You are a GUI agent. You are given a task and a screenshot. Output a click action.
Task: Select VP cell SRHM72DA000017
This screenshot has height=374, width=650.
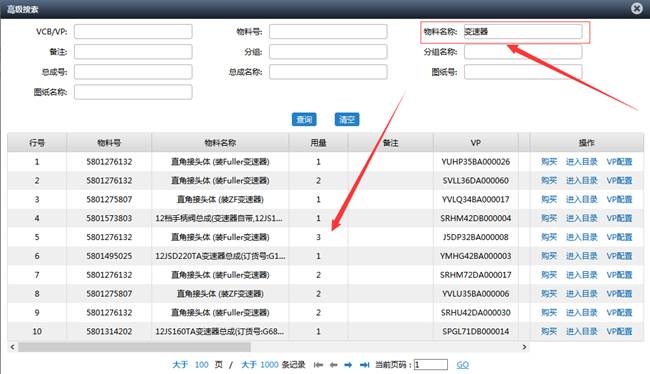[x=475, y=275]
